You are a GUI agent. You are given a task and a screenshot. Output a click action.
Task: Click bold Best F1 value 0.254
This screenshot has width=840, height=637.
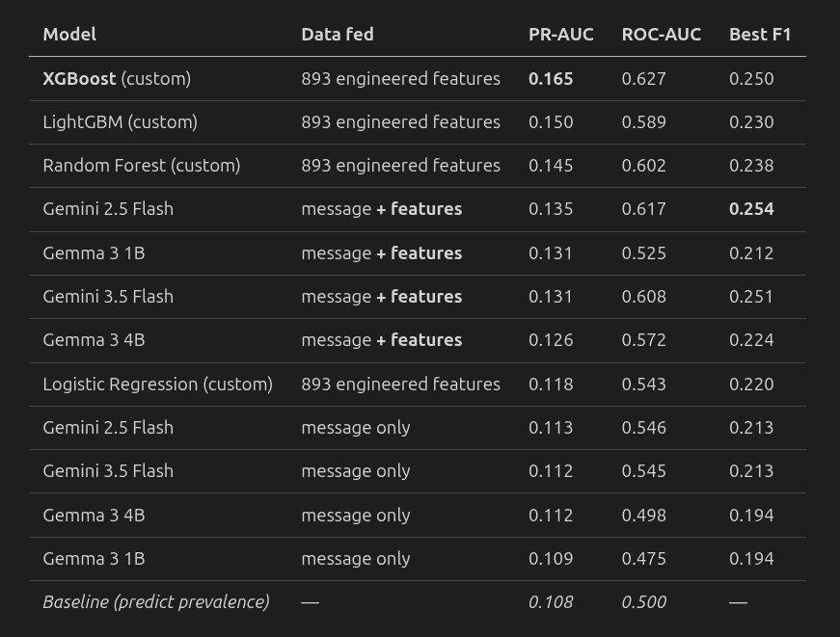[751, 209]
